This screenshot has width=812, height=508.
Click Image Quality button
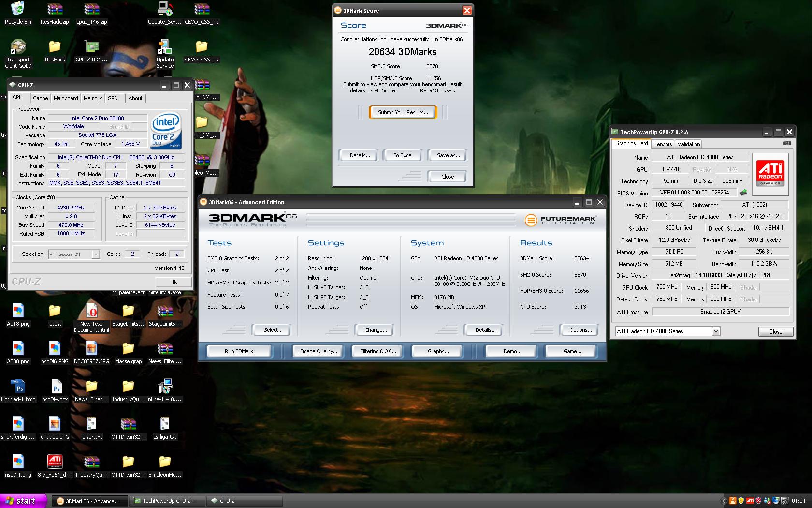[x=319, y=351]
